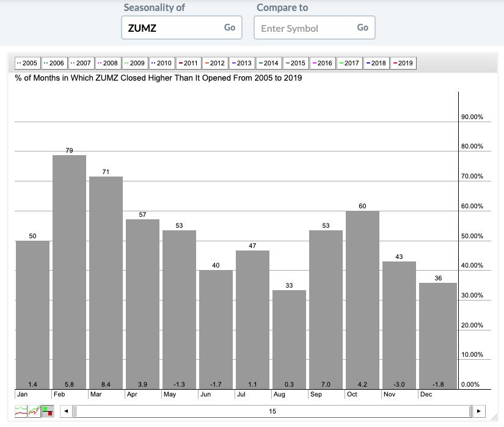Click the right grip of the years slider
The height and width of the screenshot is (427, 504).
(470, 411)
